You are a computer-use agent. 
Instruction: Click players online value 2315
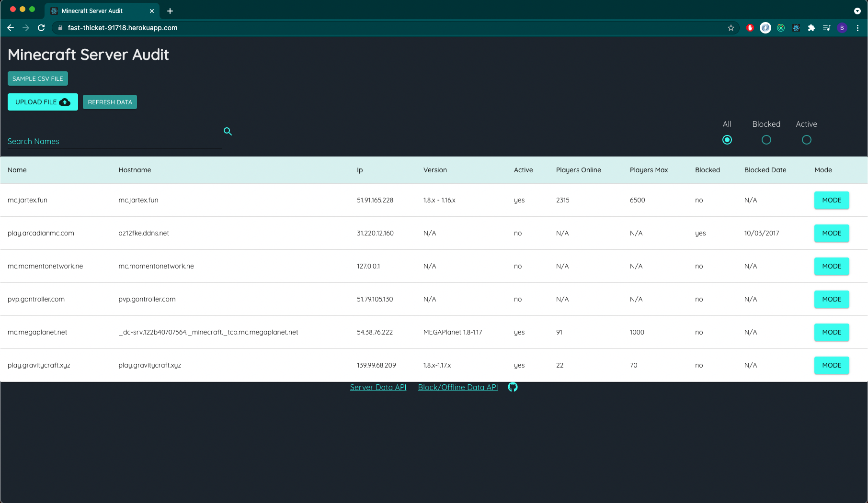pos(563,200)
